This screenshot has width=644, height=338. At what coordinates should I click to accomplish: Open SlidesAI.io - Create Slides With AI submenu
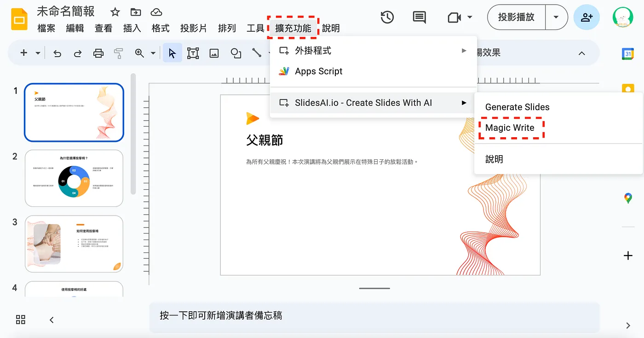click(x=373, y=103)
